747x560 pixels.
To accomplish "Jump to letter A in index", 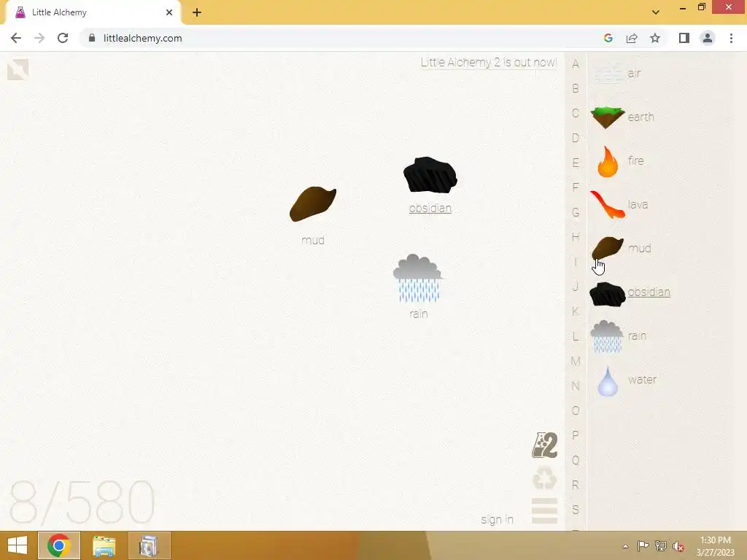I will (x=576, y=64).
